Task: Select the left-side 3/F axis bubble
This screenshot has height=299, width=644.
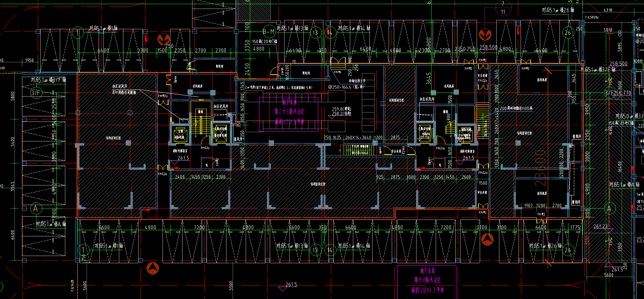Action: pos(36,93)
